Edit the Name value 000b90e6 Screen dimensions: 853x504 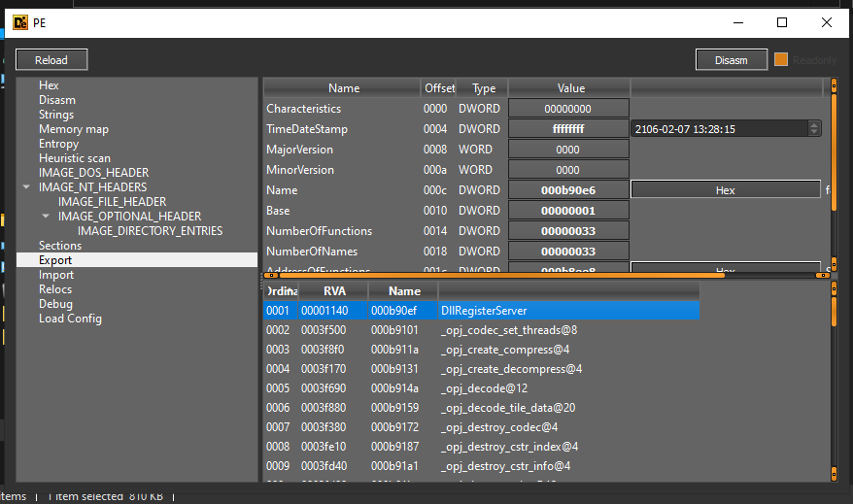568,190
